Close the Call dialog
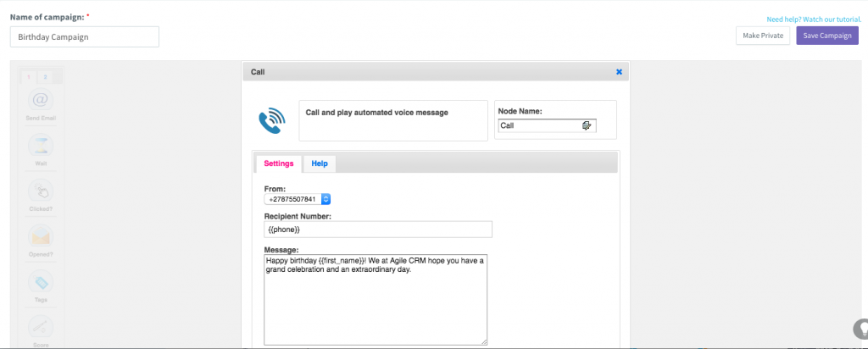The width and height of the screenshot is (868, 349). click(619, 72)
